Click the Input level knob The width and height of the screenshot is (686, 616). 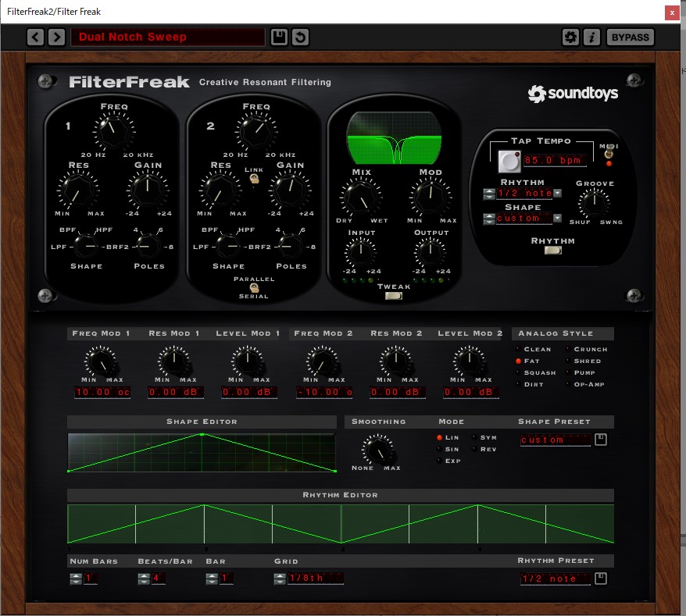point(360,252)
